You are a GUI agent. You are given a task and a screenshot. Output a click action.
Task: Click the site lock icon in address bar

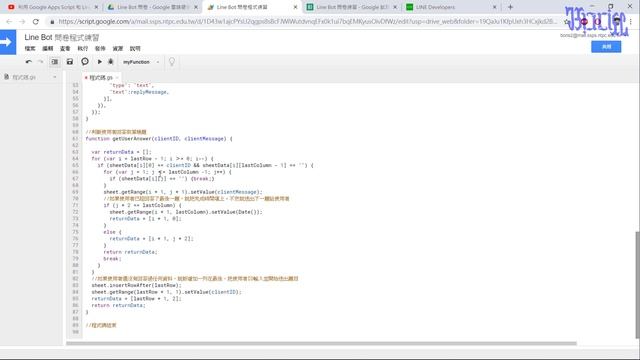pyautogui.click(x=52, y=22)
